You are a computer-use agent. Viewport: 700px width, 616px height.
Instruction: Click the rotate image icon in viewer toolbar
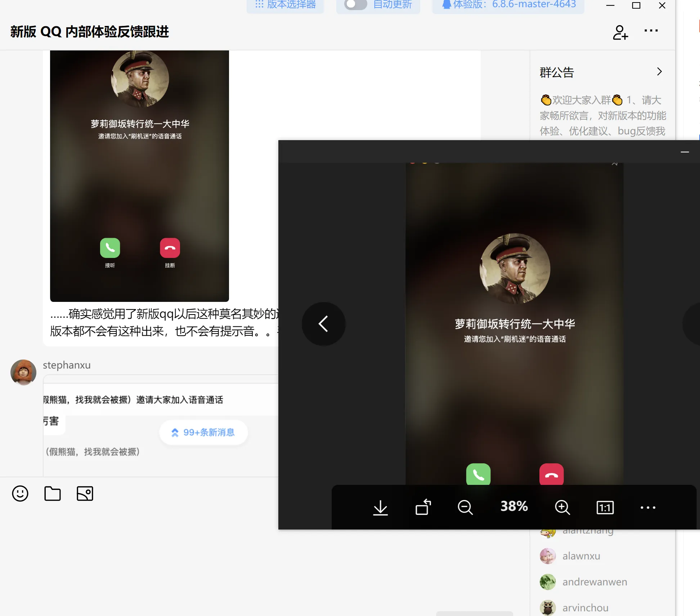(423, 508)
